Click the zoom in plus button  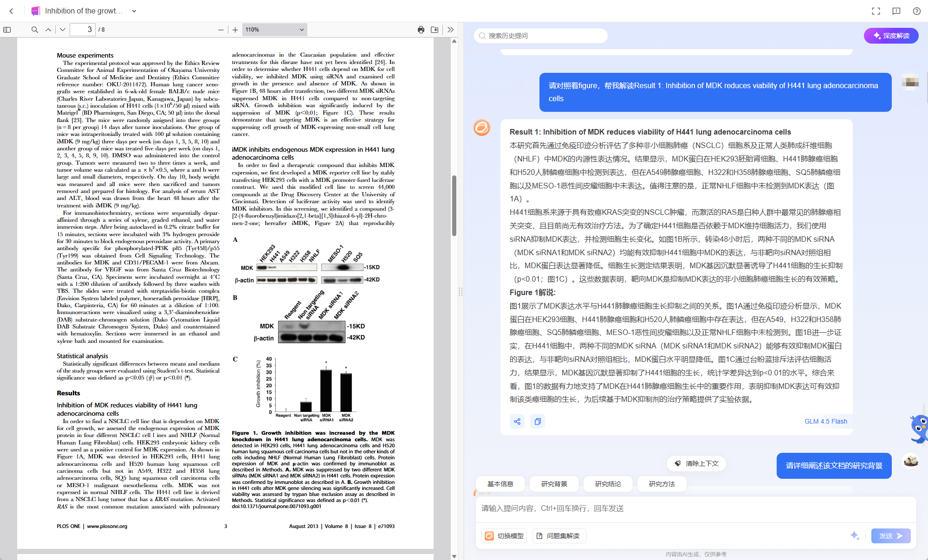[235, 30]
